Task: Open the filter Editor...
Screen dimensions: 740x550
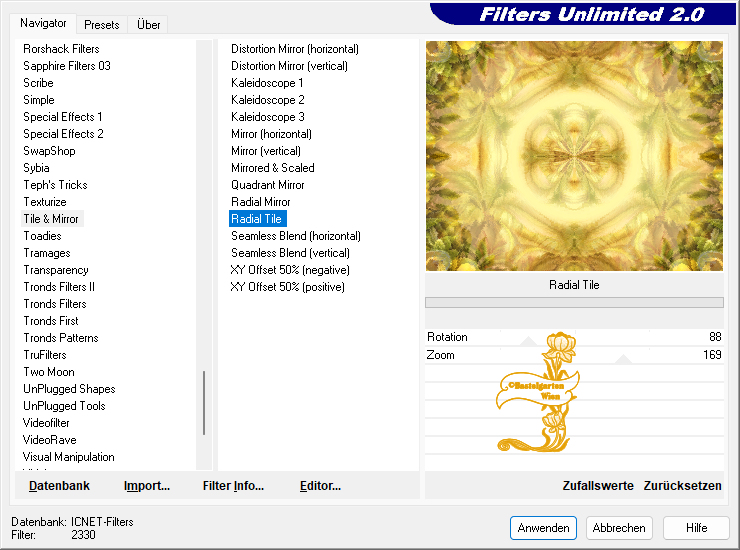Action: point(320,486)
